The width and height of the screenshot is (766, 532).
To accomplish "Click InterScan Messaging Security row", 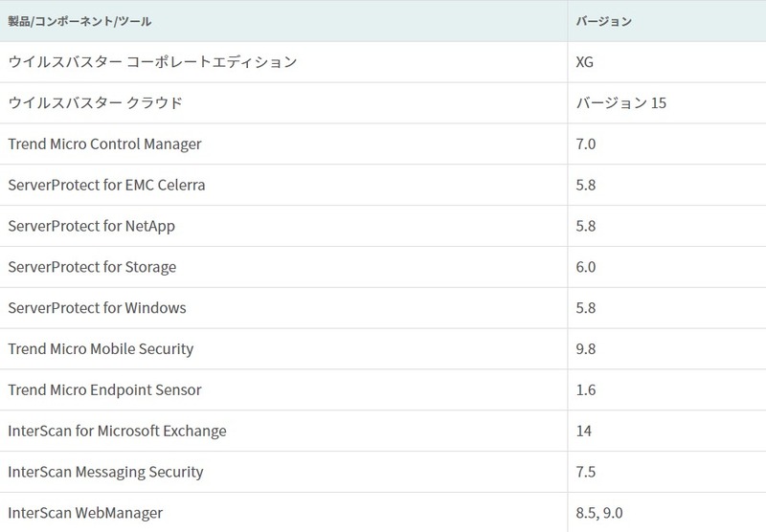I will (x=105, y=473).
